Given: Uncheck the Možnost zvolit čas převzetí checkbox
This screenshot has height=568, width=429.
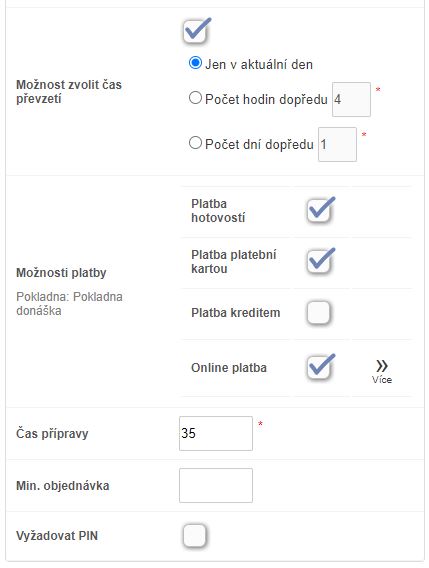Looking at the screenshot, I should (195, 32).
